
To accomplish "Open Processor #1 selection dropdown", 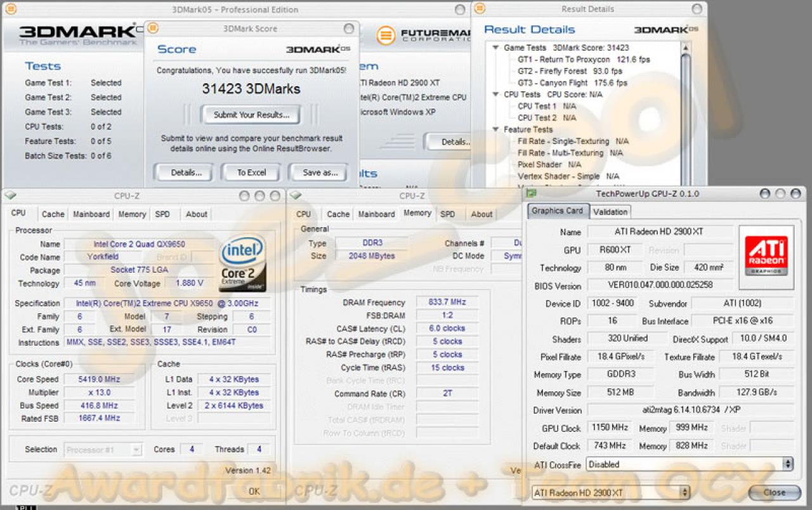I will (x=103, y=450).
